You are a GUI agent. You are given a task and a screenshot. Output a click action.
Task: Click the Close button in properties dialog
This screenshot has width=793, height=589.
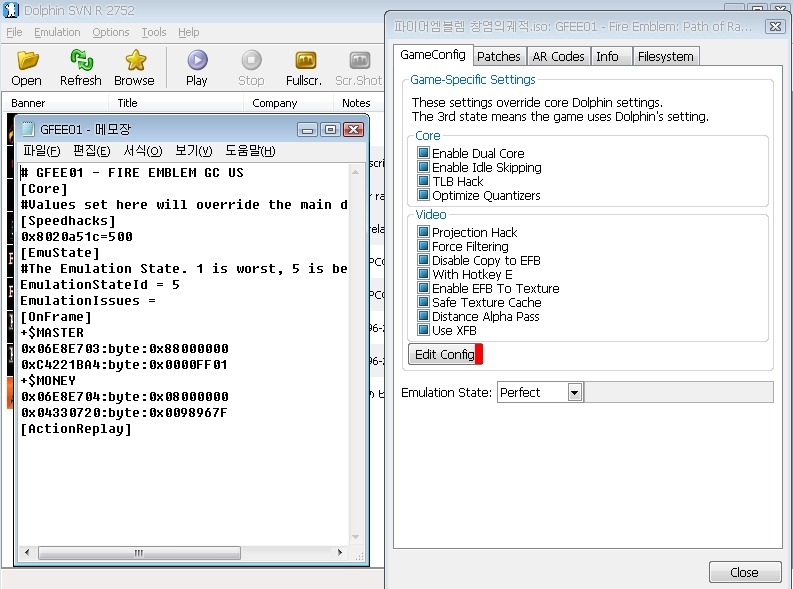coord(744,572)
